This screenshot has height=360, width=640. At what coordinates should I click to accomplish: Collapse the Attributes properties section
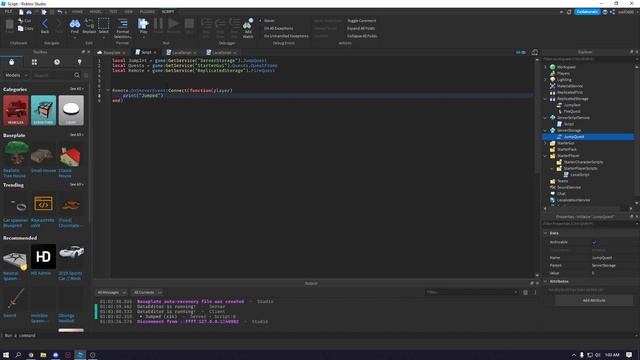[545, 281]
